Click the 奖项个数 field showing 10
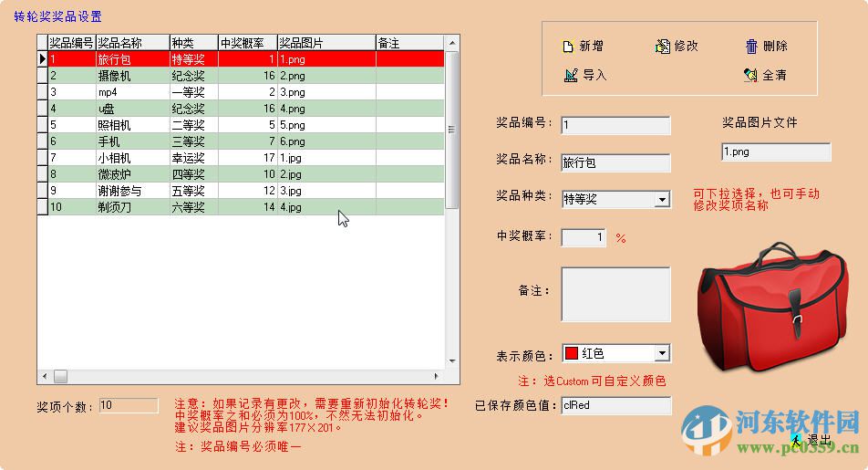868x470 pixels. tap(129, 406)
